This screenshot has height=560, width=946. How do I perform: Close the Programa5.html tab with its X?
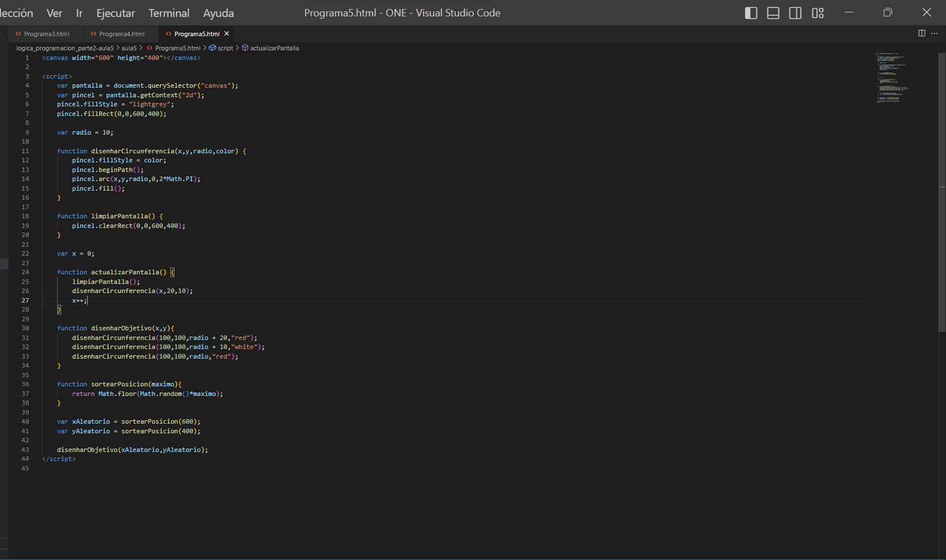(226, 34)
